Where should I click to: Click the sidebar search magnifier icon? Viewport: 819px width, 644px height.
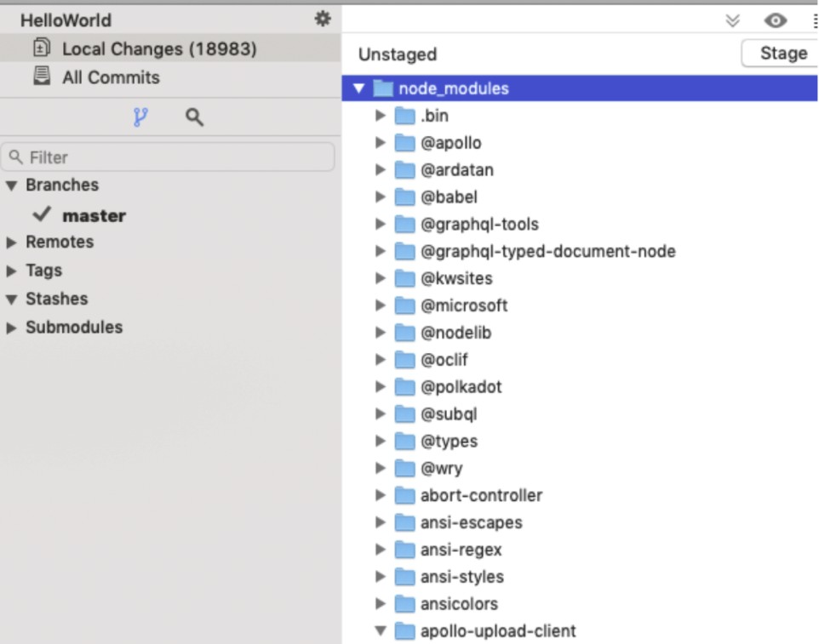click(194, 117)
